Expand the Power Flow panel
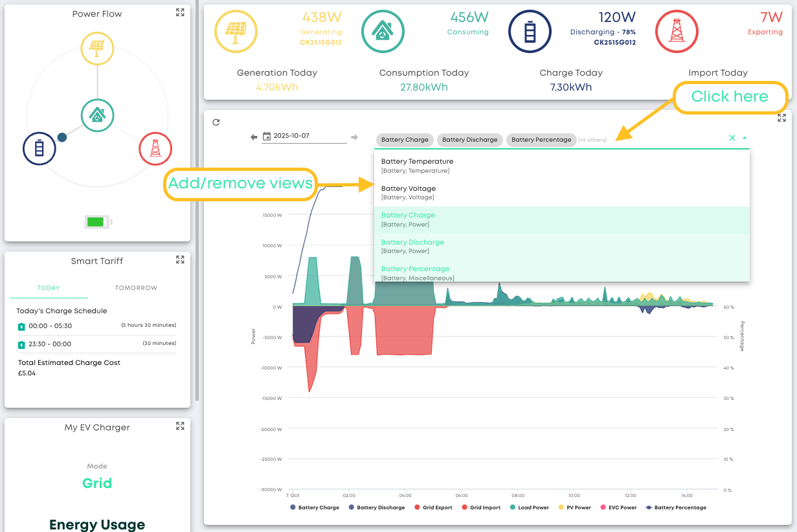The image size is (797, 532). click(180, 13)
